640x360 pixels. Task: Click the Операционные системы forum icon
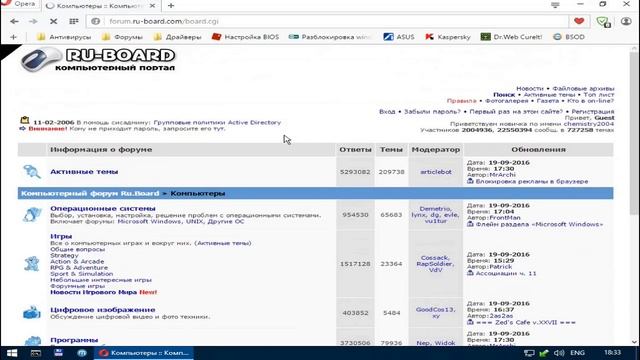coord(32,214)
